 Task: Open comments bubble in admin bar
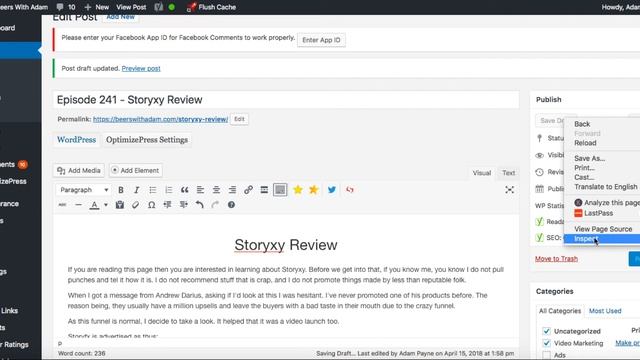click(66, 7)
